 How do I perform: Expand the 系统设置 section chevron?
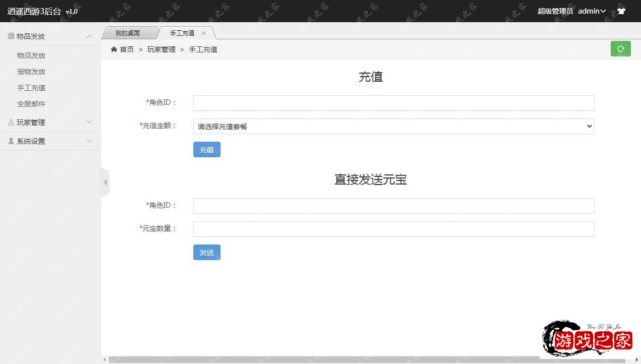89,141
